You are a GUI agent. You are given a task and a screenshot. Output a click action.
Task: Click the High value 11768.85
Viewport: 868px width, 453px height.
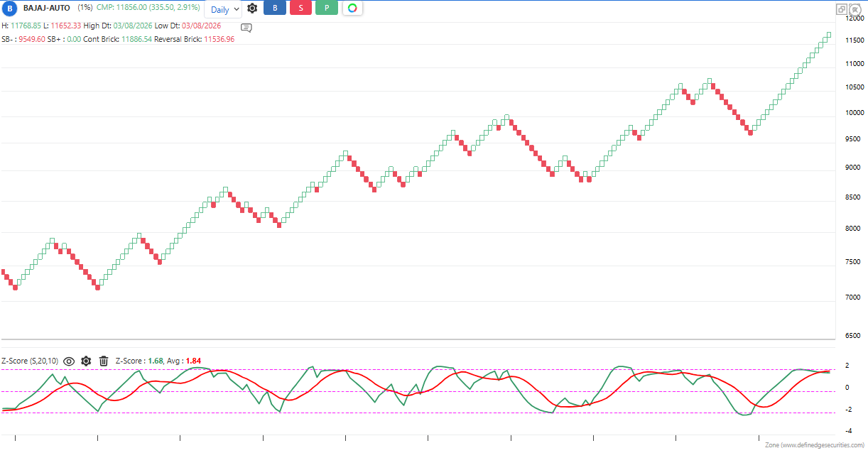point(25,26)
